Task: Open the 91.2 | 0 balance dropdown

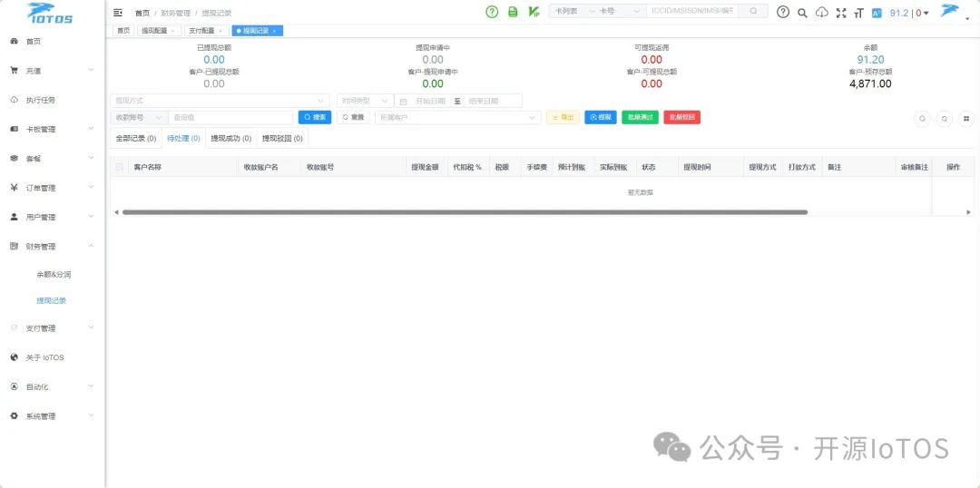Action: click(909, 13)
